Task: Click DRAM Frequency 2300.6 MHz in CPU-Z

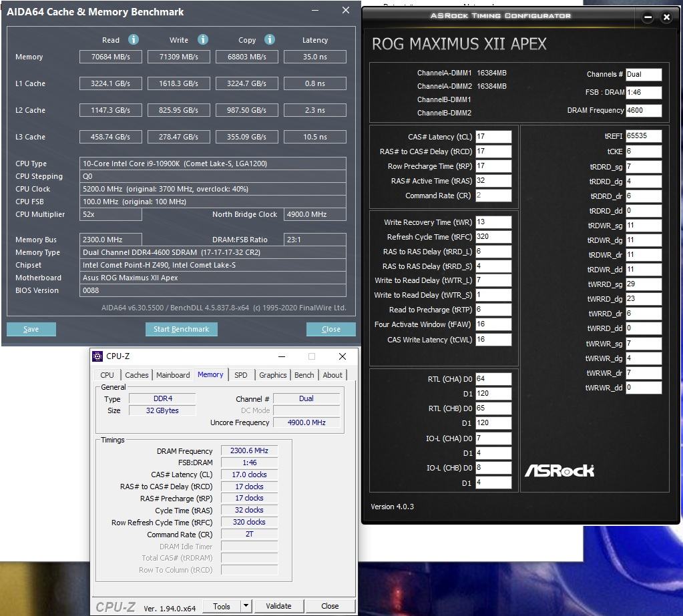Action: (249, 451)
